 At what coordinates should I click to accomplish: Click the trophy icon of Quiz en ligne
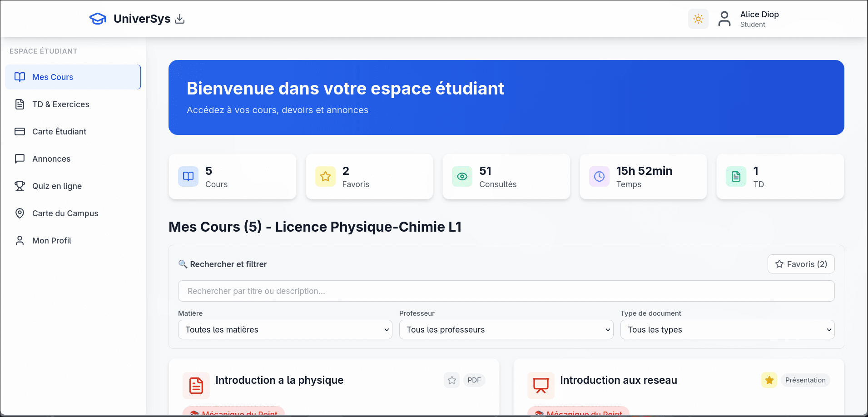point(20,186)
